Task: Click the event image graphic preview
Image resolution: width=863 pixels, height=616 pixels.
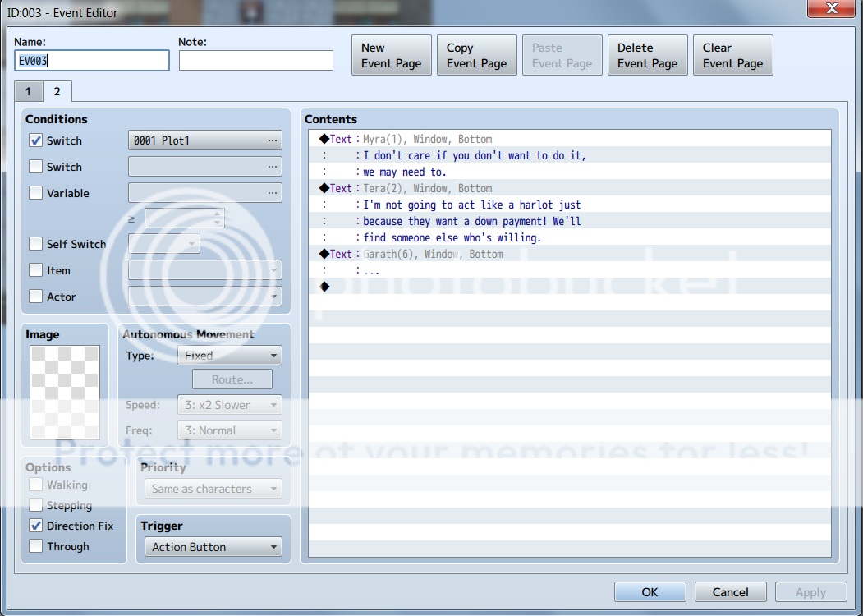Action: click(65, 393)
